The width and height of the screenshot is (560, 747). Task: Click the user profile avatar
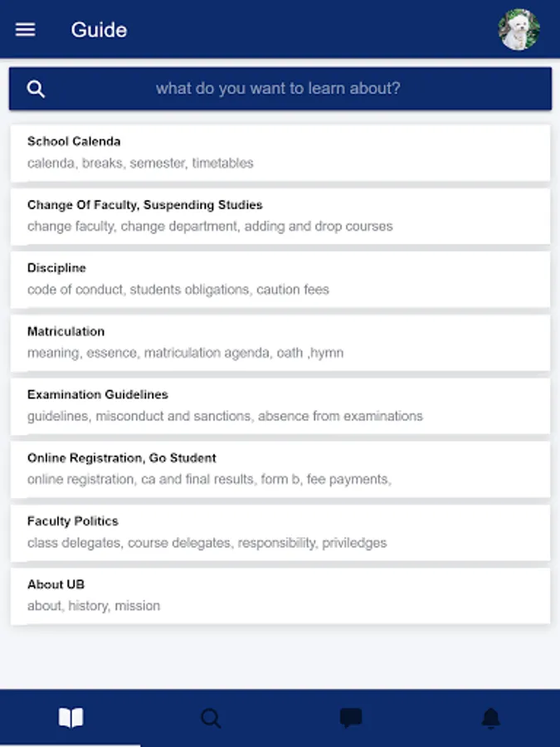coord(519,30)
